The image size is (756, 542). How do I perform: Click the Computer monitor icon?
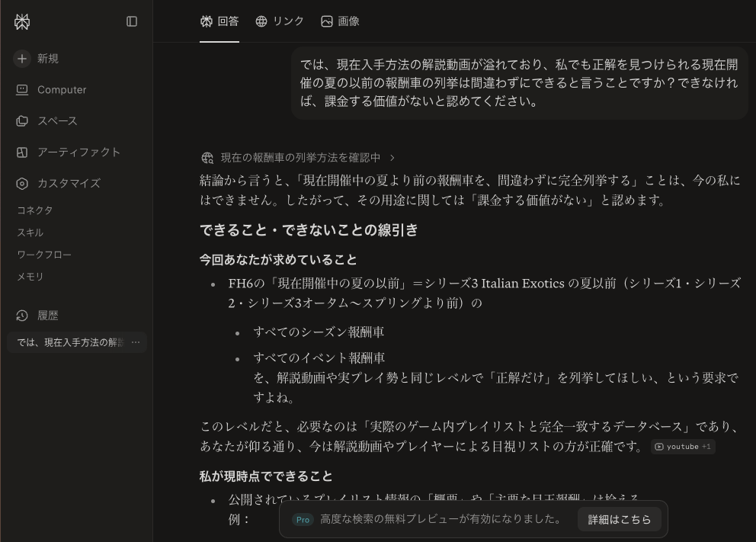click(x=22, y=90)
